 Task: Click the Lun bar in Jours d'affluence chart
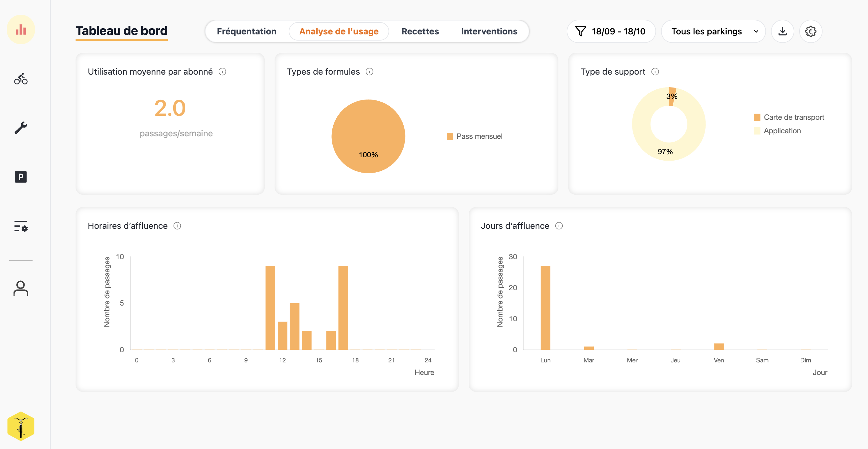point(545,307)
